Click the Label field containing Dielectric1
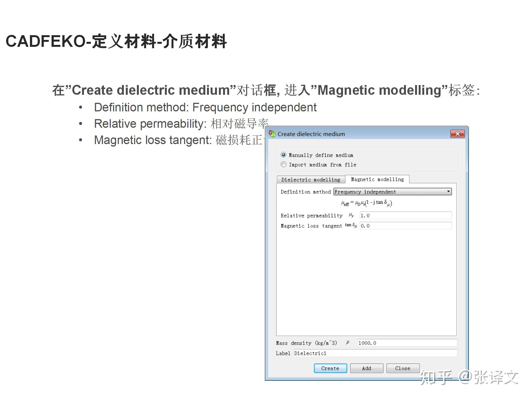Viewport: 532px width, 399px height. pos(375,353)
